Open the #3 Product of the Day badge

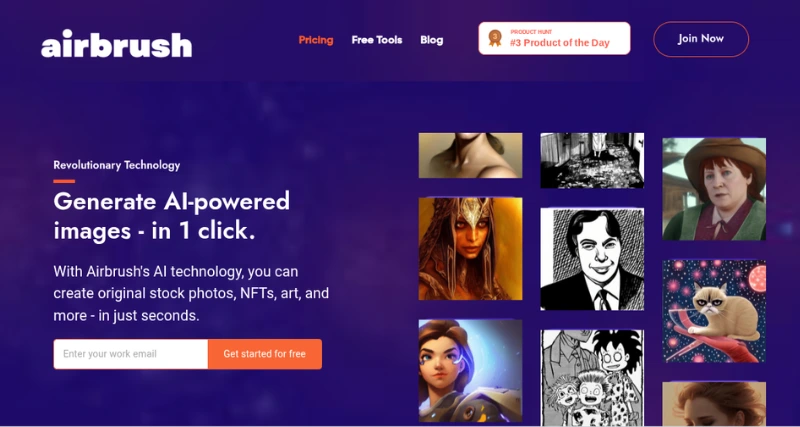click(554, 38)
